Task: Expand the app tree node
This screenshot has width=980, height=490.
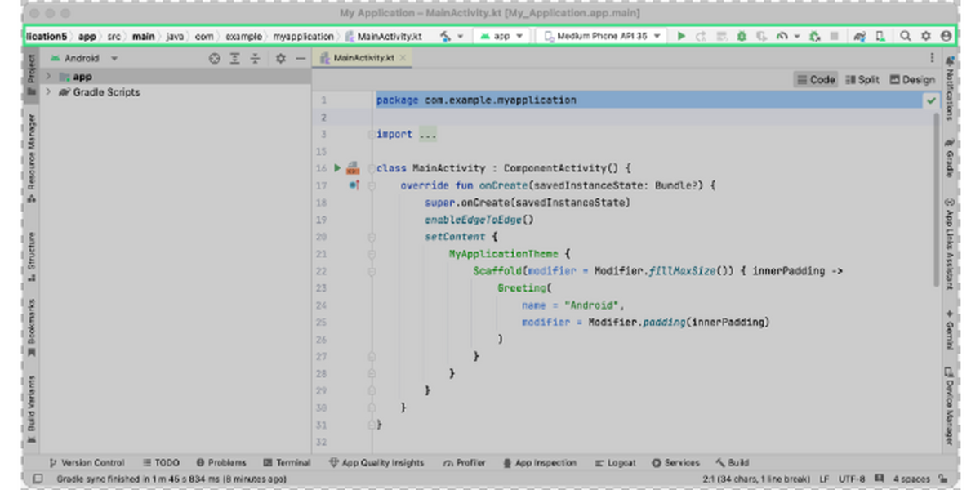Action: [x=49, y=77]
